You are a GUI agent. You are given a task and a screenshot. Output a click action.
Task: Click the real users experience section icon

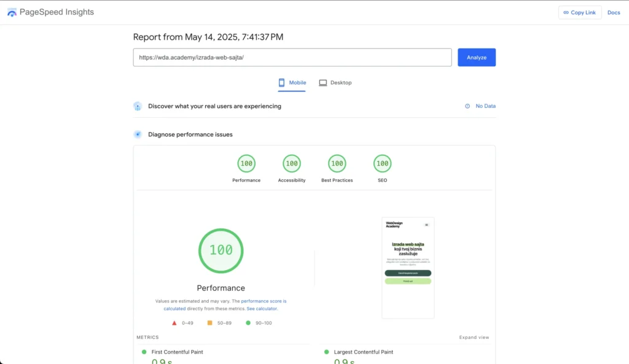point(138,106)
